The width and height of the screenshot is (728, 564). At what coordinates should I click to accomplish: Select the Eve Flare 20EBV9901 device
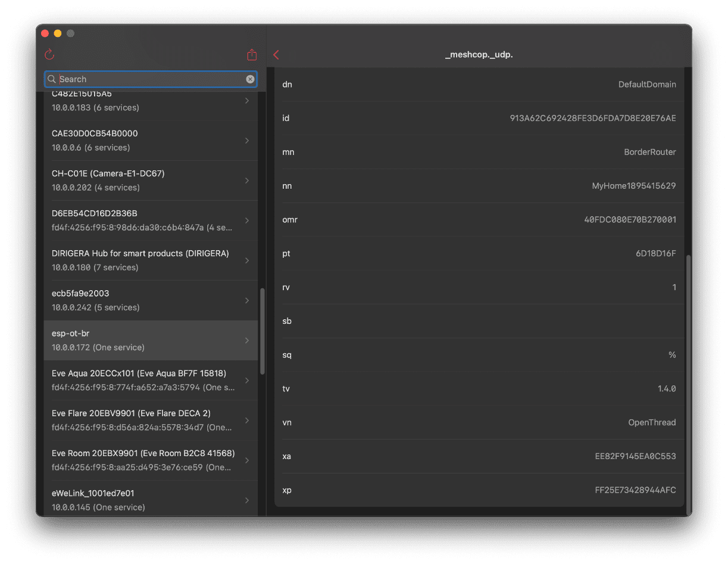click(143, 420)
